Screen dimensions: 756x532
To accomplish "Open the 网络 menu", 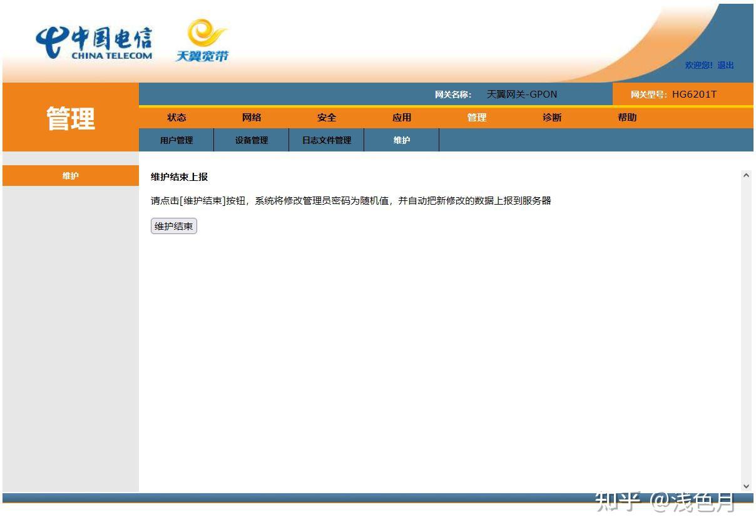I will [252, 118].
